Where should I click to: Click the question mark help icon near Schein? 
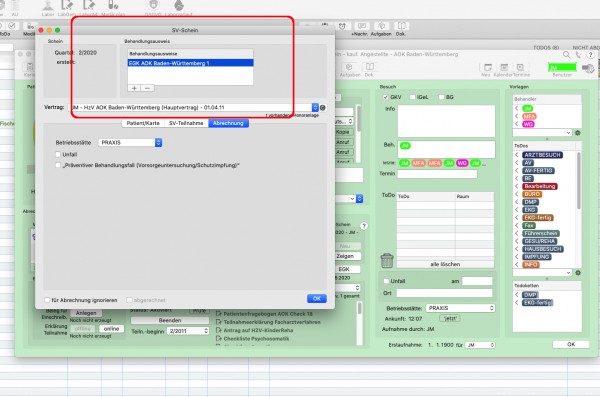(x=364, y=226)
